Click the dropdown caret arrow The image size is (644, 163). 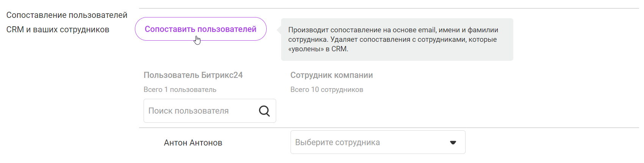point(453,142)
